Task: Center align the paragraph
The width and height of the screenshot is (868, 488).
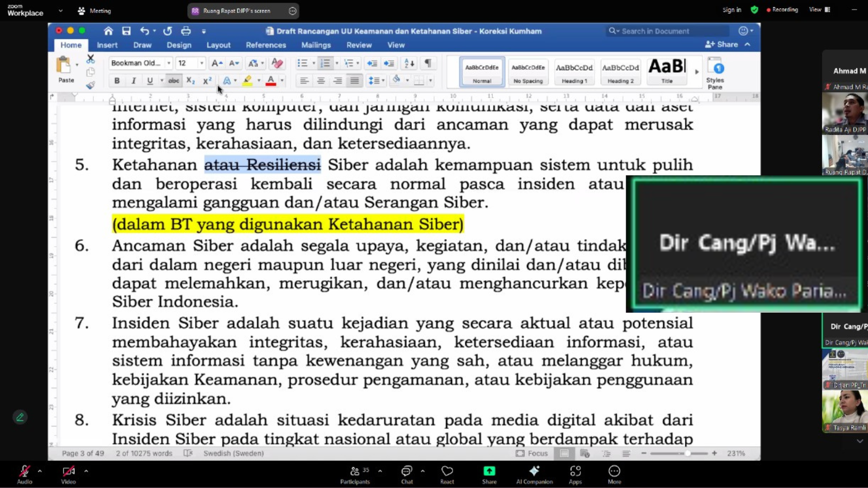Action: coord(321,81)
